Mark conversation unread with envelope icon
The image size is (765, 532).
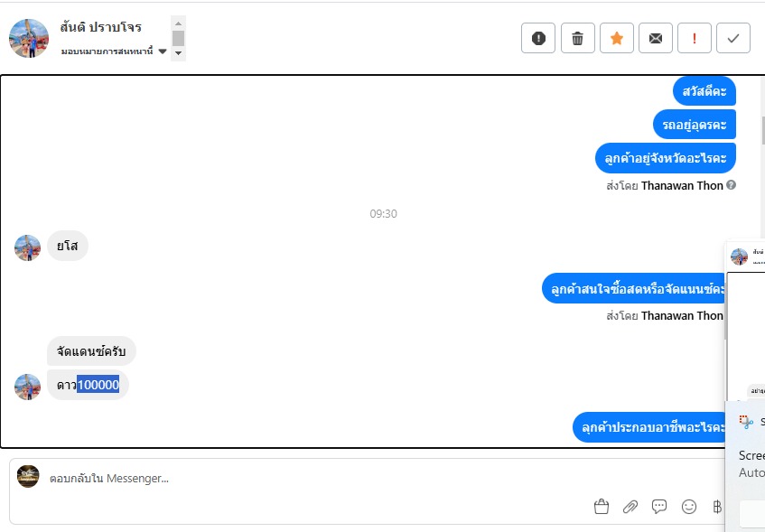pyautogui.click(x=656, y=38)
